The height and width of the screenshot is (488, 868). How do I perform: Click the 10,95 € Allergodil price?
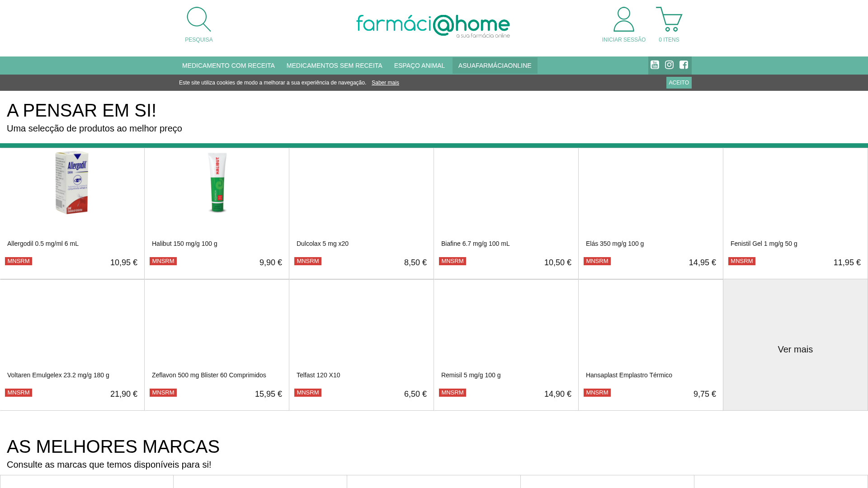tap(124, 263)
